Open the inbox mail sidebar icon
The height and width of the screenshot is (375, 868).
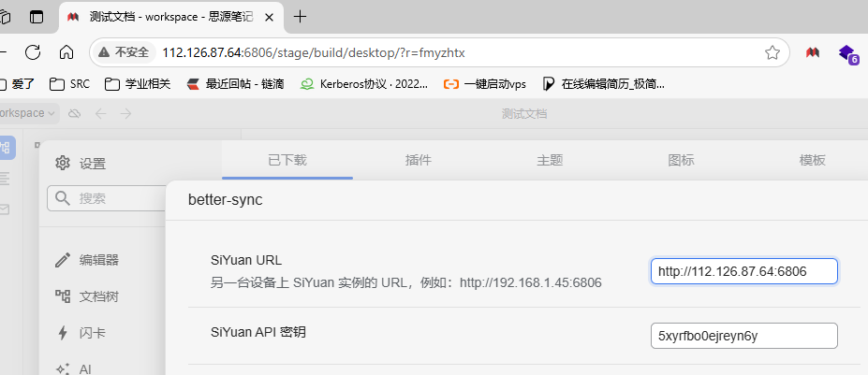[x=5, y=209]
